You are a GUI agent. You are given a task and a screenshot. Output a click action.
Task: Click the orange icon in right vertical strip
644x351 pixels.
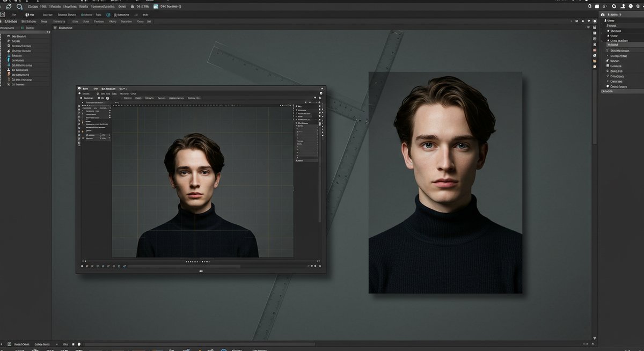tap(595, 61)
